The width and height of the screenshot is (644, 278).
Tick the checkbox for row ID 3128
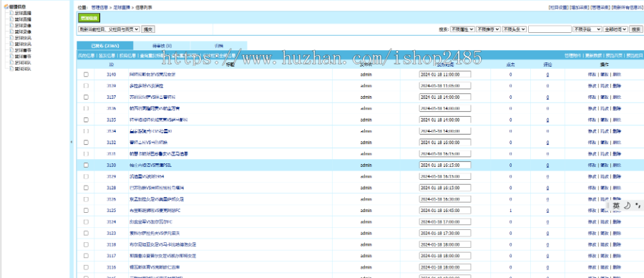point(86,188)
